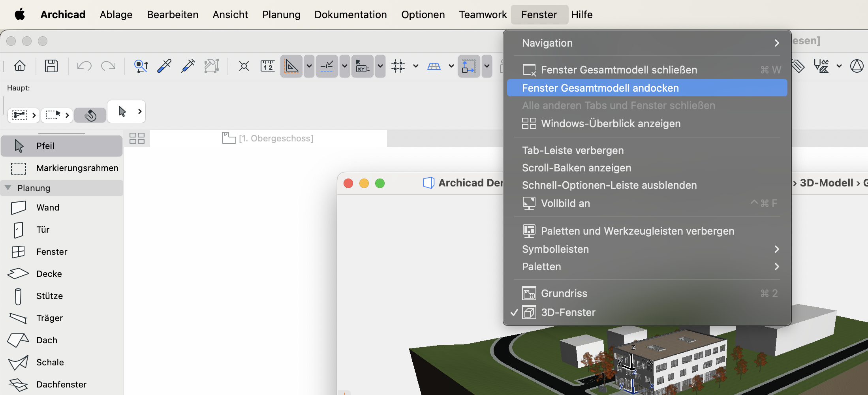
Task: Expand the Symbolleisten submenu
Action: (x=647, y=249)
